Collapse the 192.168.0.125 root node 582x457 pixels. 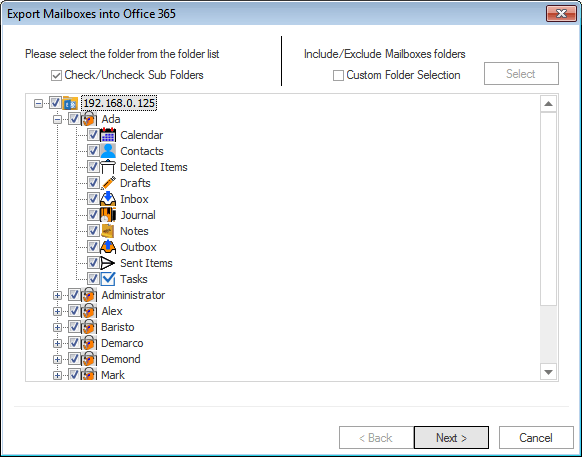tap(38, 103)
